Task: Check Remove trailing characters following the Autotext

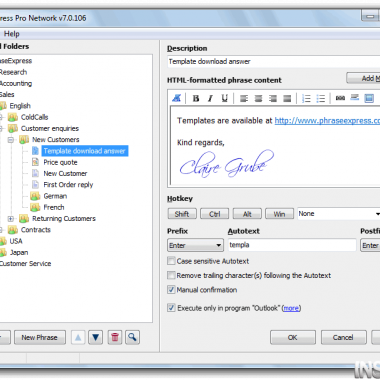Action: coord(171,275)
